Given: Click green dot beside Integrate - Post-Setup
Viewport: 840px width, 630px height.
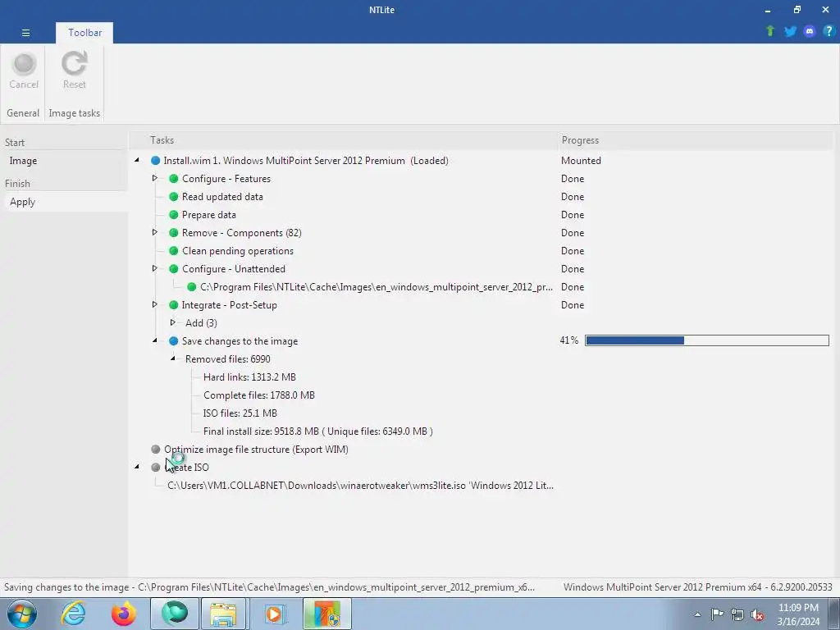Looking at the screenshot, I should [x=174, y=305].
